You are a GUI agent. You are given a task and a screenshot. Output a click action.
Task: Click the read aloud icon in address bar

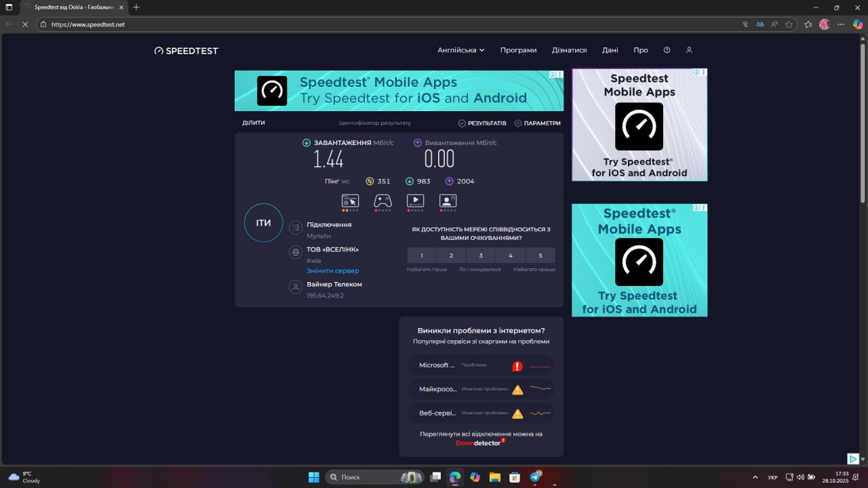(x=774, y=24)
